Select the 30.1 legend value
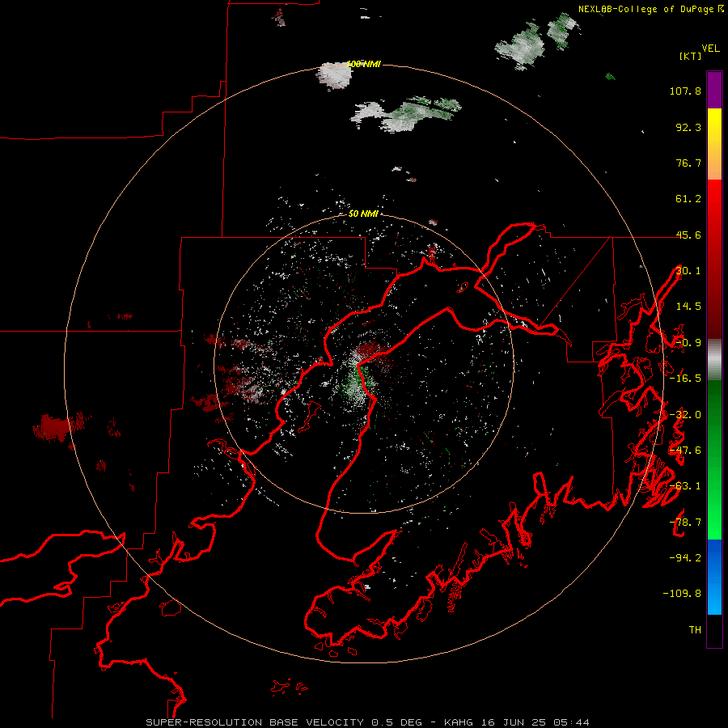This screenshot has height=728, width=728. (x=688, y=271)
